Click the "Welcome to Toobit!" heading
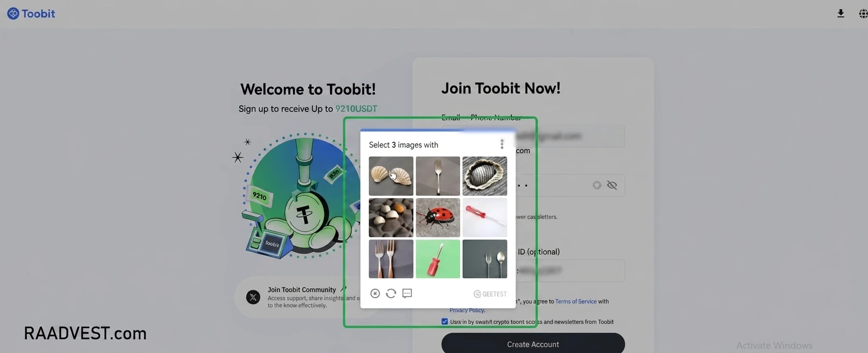868x353 pixels. pos(308,89)
